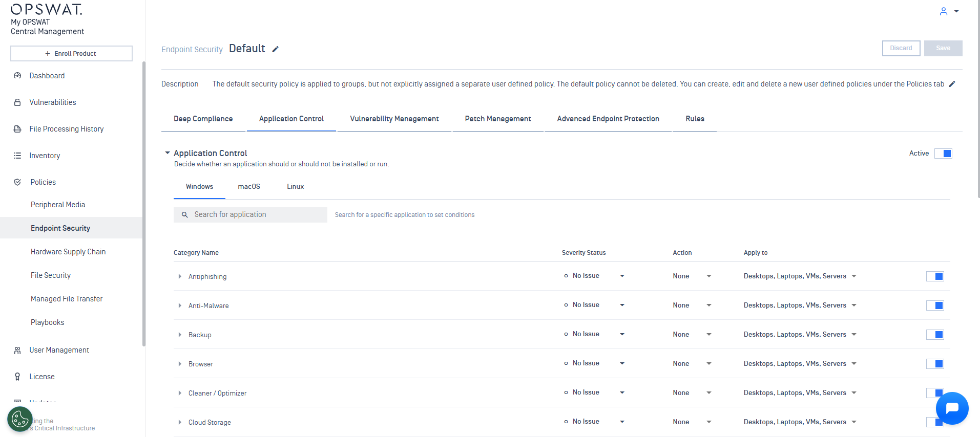Viewport: 980px width, 437px height.
Task: Click the Enroll Product button
Action: click(71, 53)
